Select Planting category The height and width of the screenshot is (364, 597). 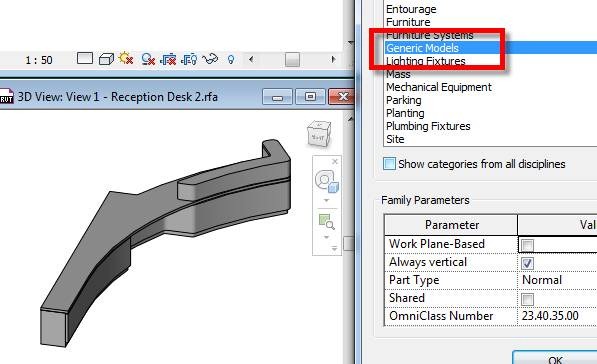point(405,113)
